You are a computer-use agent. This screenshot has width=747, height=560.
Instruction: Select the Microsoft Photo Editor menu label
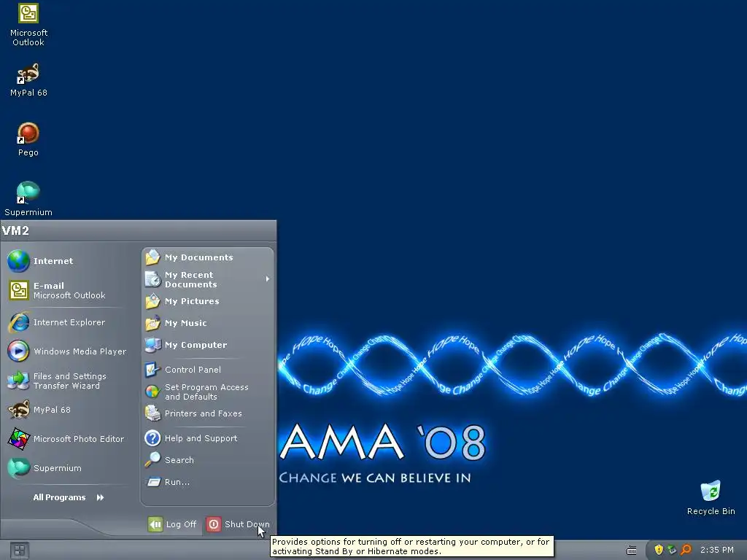(79, 439)
